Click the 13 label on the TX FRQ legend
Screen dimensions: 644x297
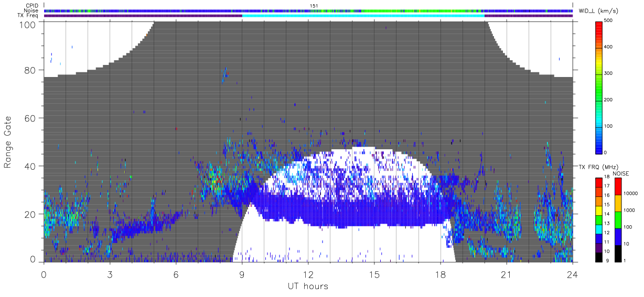[607, 224]
